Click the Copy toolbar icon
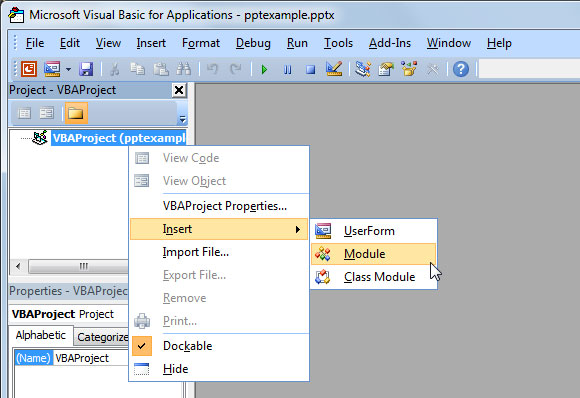 (x=138, y=69)
